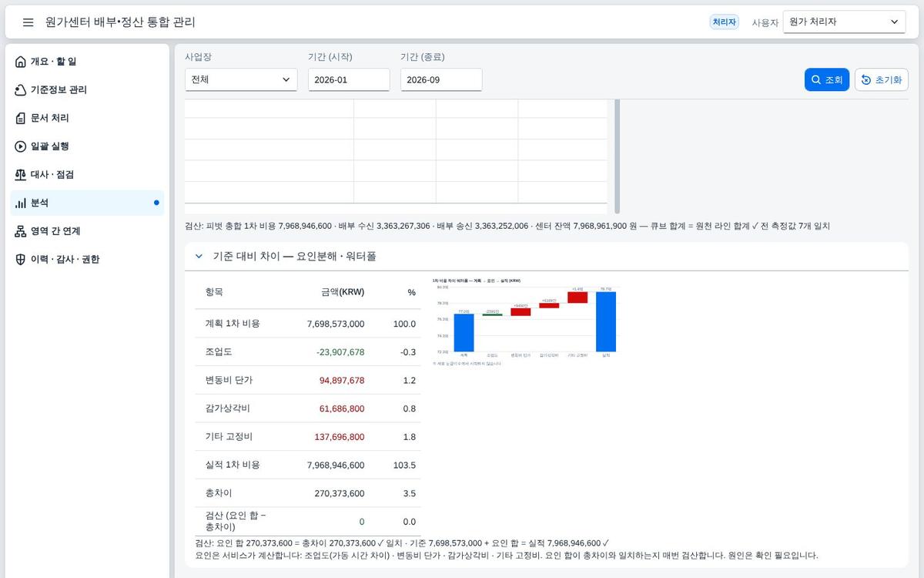This screenshot has height=578, width=924.
Task: Click the 원가센터 배부•정산 통합 관리 title
Action: [120, 22]
